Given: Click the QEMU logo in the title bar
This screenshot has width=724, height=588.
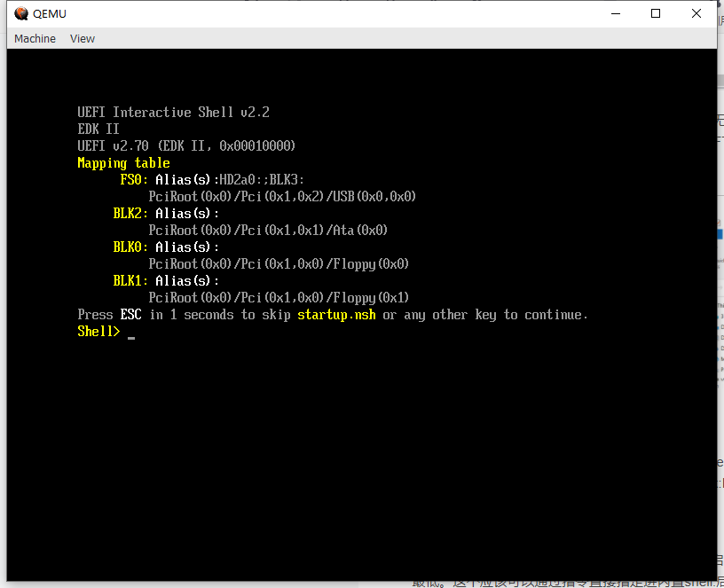Looking at the screenshot, I should pyautogui.click(x=20, y=13).
